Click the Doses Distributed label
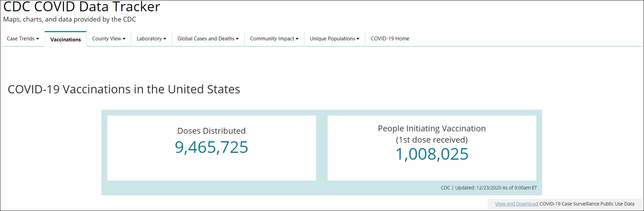Screen dimensions: 644x211 (x=211, y=131)
